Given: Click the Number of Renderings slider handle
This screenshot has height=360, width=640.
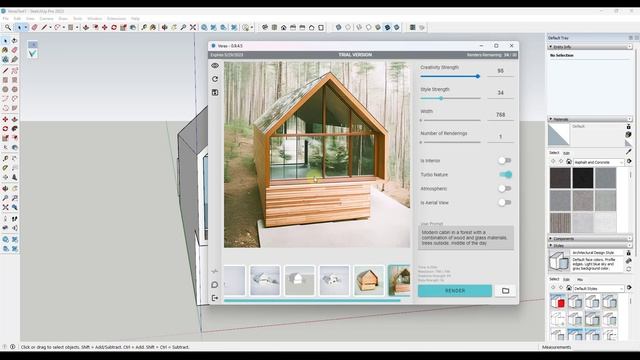Looking at the screenshot, I should (x=421, y=142).
